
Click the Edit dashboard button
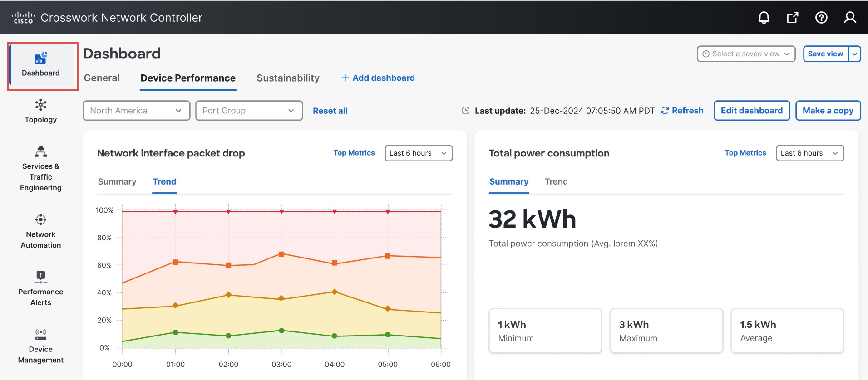pos(751,111)
